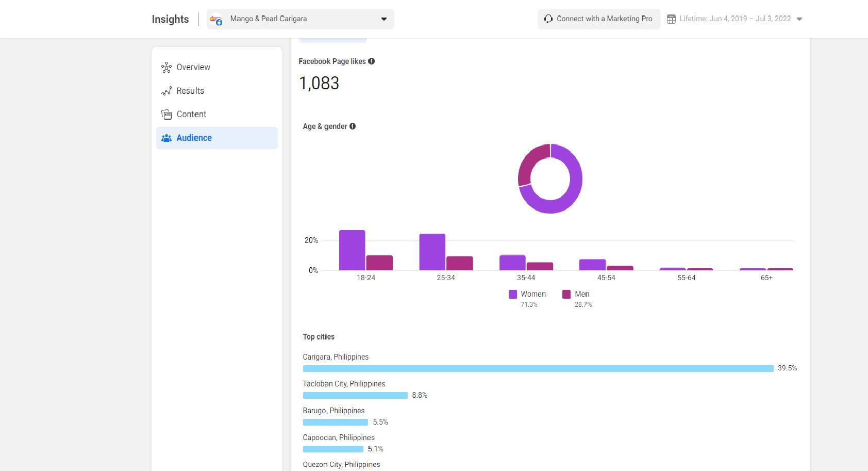The image size is (868, 471).
Task: Click the Top cities heading
Action: coord(319,337)
